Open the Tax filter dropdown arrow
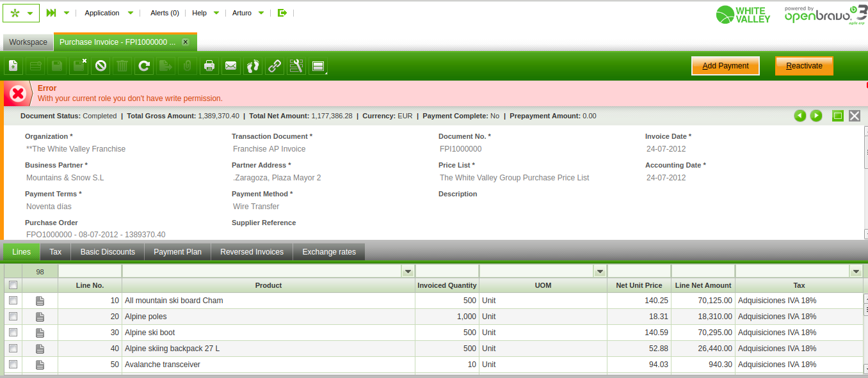Viewport: 868px width, 378px height. pos(856,272)
